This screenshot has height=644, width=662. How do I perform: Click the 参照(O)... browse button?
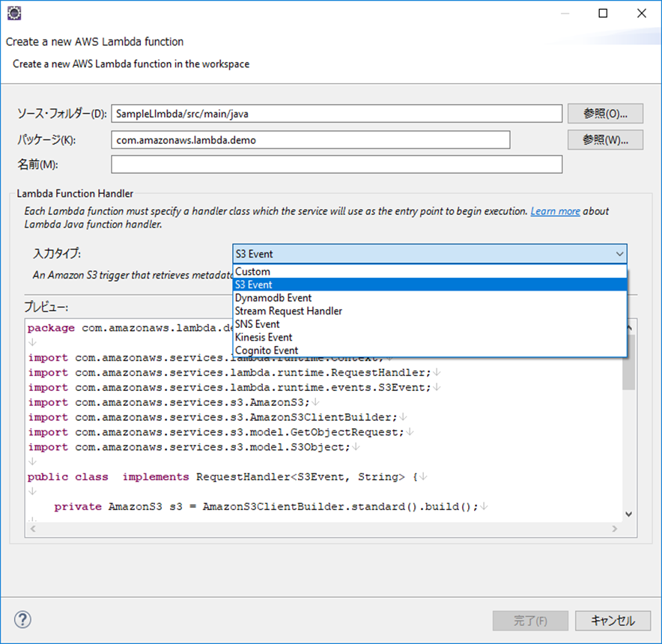[x=605, y=114]
